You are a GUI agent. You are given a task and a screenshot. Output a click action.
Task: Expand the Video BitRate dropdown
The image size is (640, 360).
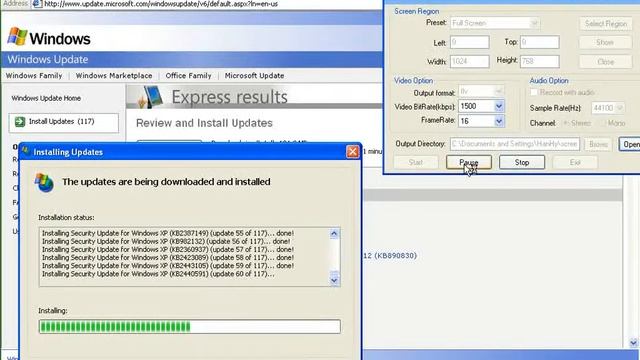(x=499, y=106)
